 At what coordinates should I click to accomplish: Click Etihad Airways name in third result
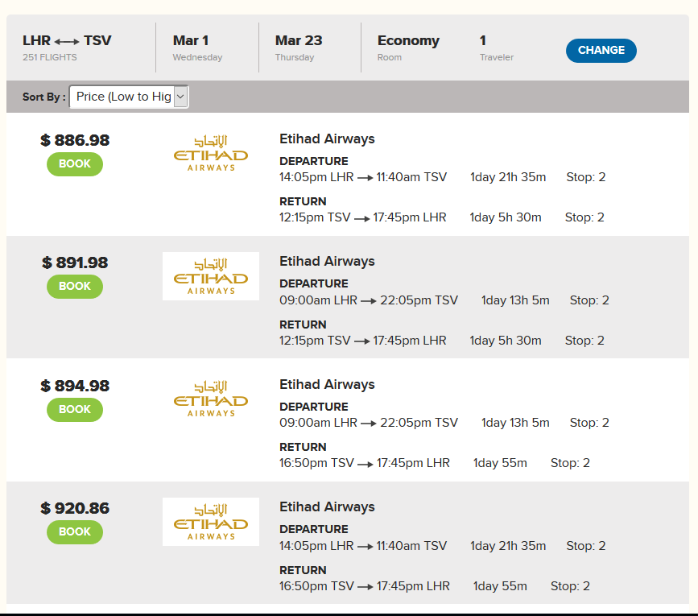click(x=327, y=384)
